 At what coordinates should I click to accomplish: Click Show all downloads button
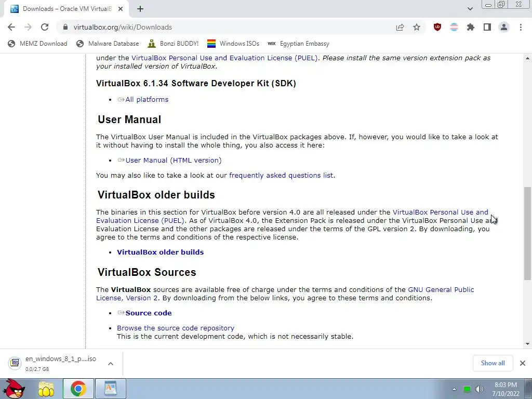[493, 363]
